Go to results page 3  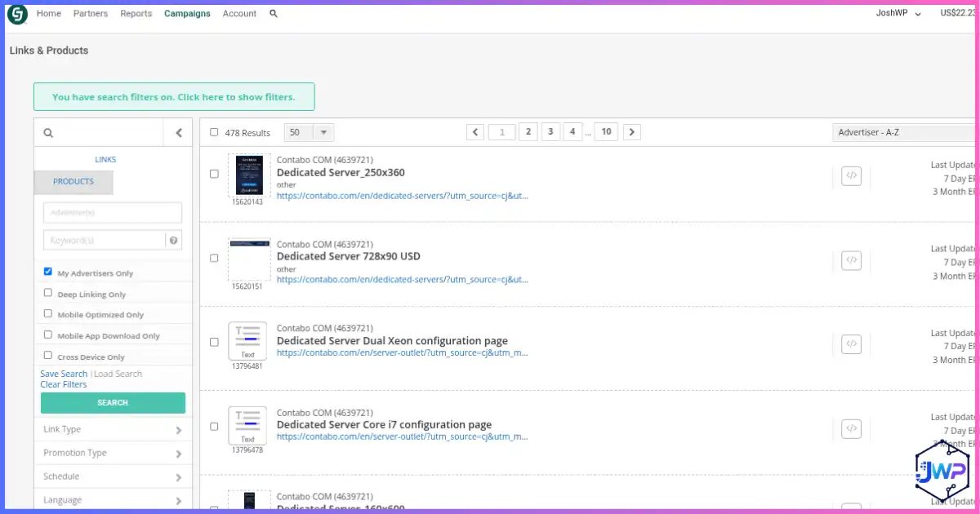coord(550,132)
